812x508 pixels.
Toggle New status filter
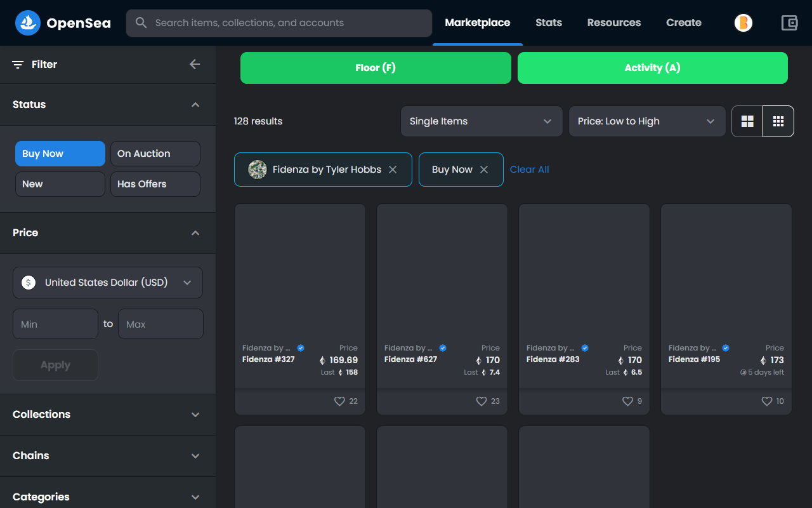point(60,184)
